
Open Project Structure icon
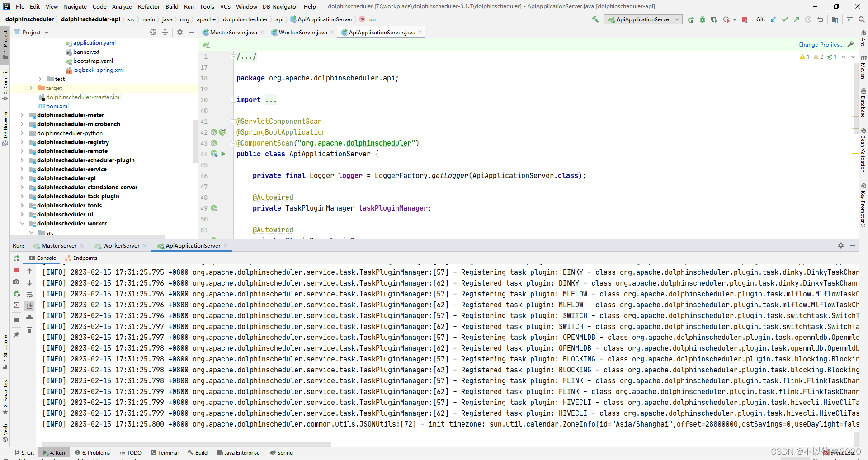[x=835, y=19]
